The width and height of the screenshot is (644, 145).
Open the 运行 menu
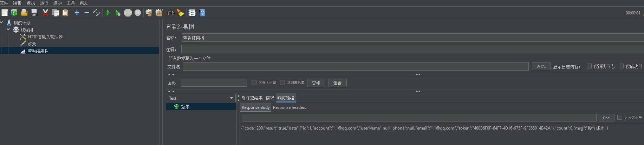click(44, 3)
